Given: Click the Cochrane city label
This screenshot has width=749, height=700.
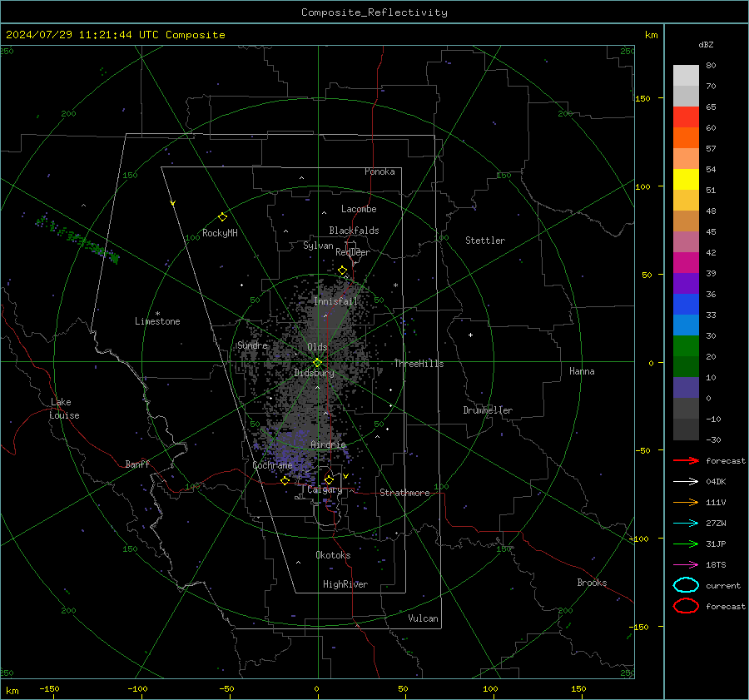Looking at the screenshot, I should 272,465.
